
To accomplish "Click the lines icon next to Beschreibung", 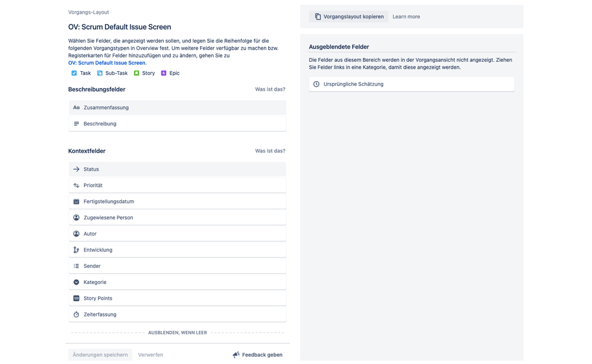I will [x=77, y=124].
